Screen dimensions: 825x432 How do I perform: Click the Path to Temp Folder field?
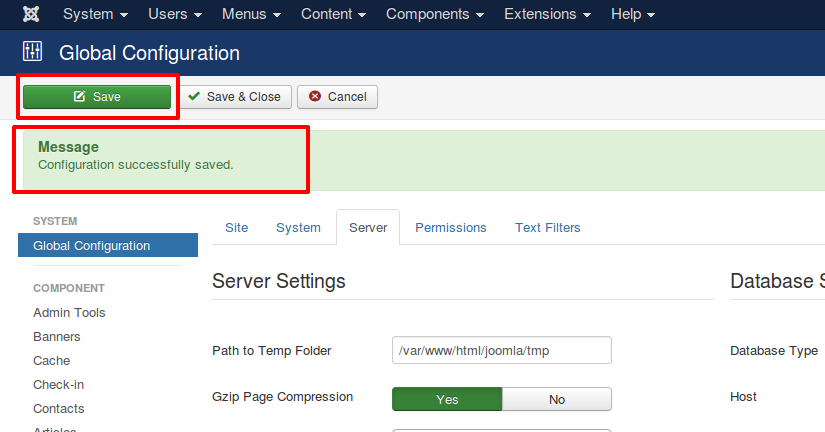click(x=501, y=351)
